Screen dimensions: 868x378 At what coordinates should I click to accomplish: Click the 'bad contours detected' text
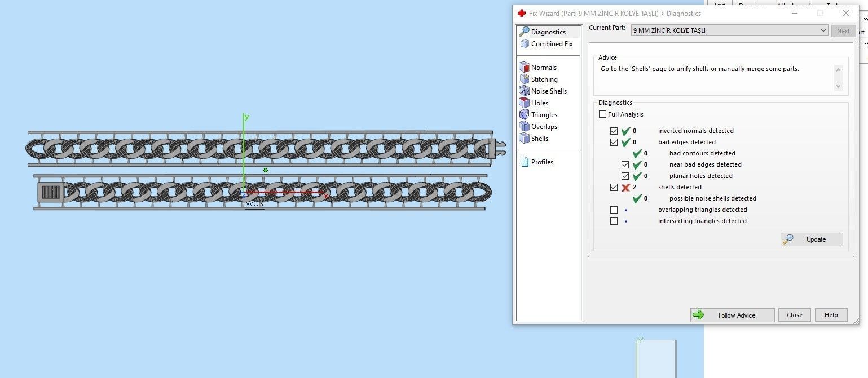coord(702,153)
